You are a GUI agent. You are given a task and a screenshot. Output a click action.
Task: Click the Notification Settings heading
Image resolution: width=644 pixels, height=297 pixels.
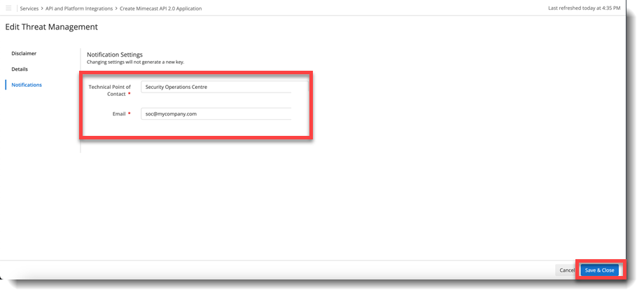(114, 54)
